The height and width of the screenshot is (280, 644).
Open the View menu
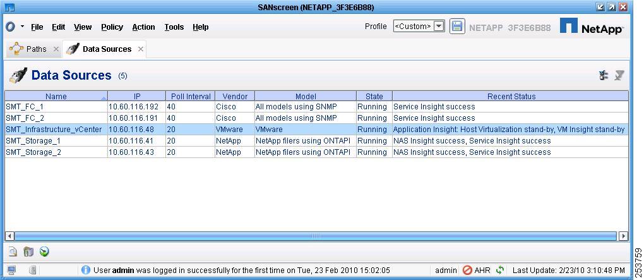(x=83, y=27)
